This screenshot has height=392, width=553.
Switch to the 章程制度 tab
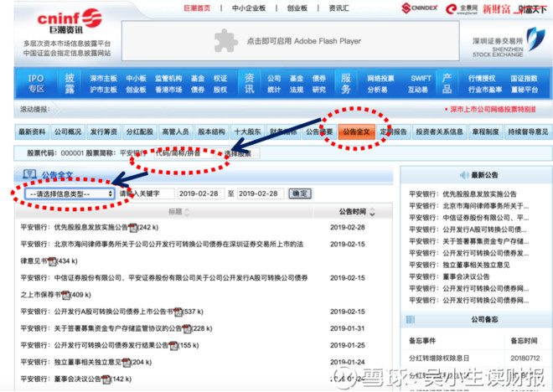[486, 132]
